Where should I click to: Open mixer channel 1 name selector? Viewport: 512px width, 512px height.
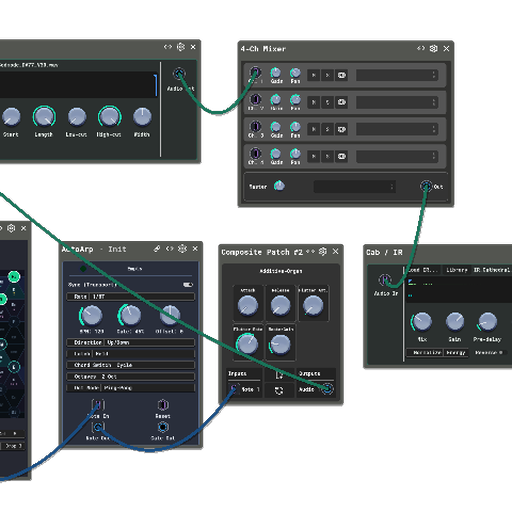pos(397,75)
